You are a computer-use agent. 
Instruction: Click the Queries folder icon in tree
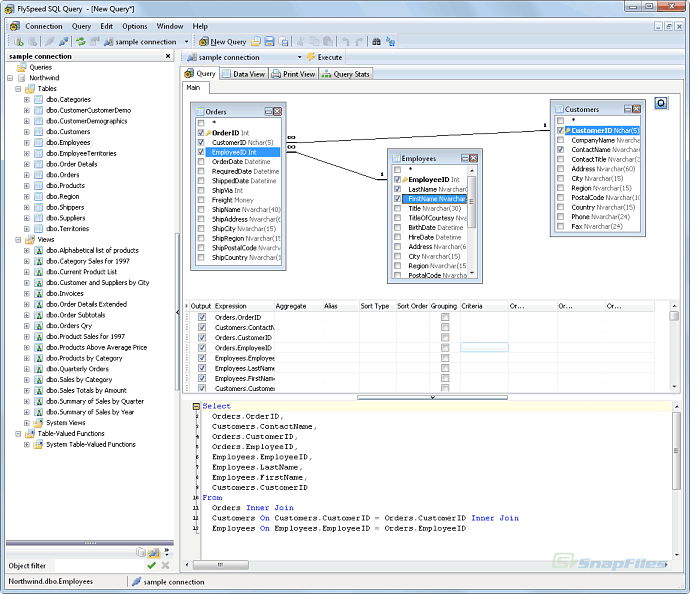[x=21, y=67]
